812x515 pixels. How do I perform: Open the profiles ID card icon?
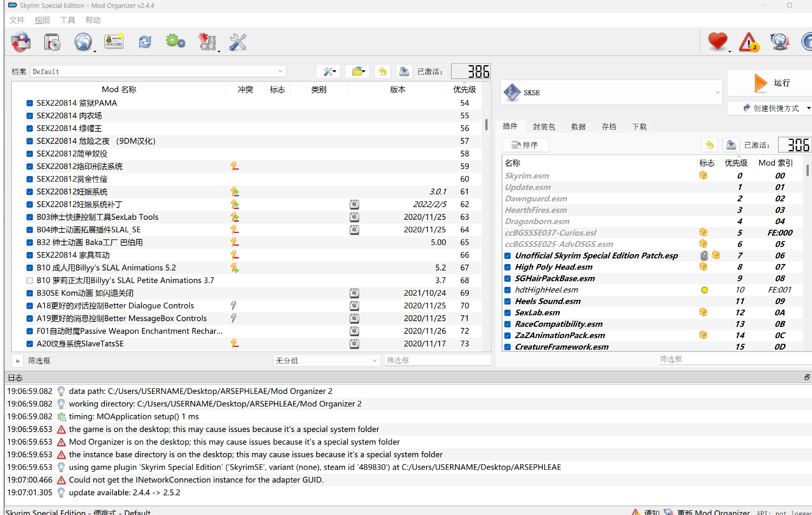tap(114, 42)
